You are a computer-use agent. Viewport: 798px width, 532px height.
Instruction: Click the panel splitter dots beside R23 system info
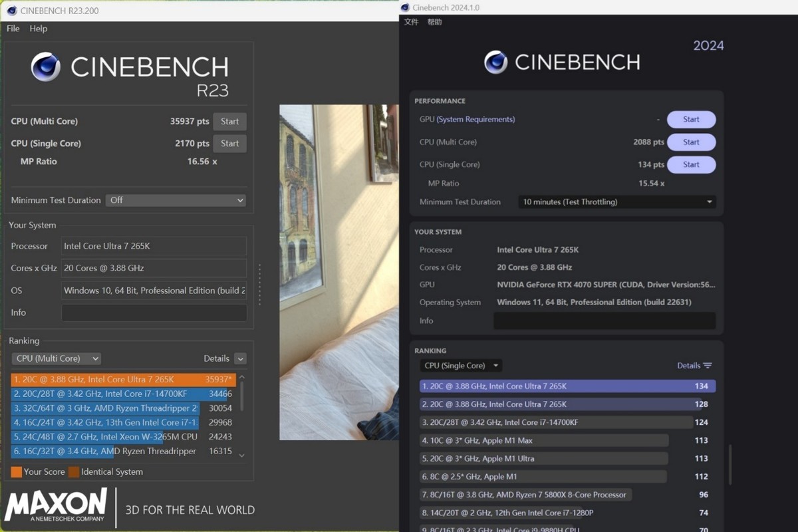(x=259, y=285)
